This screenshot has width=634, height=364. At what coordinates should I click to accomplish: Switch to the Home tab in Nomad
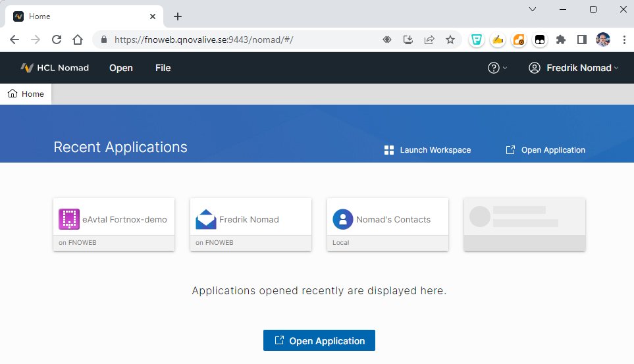click(26, 94)
